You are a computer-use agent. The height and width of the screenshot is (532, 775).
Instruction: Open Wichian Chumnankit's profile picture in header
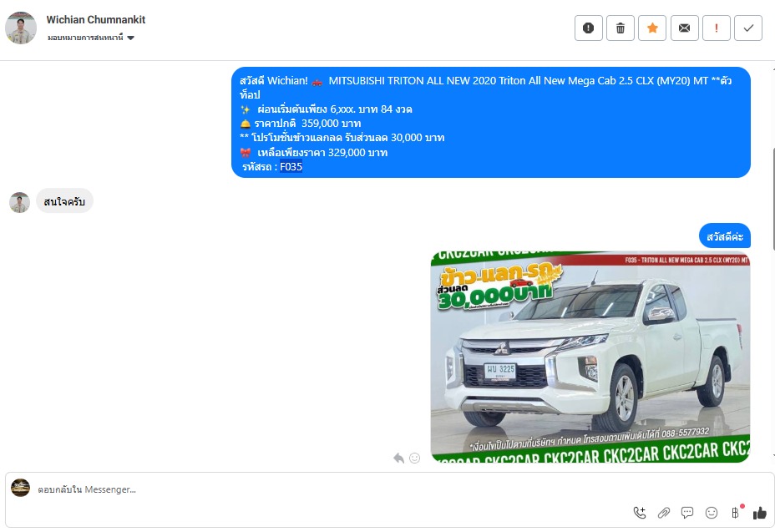click(x=21, y=28)
